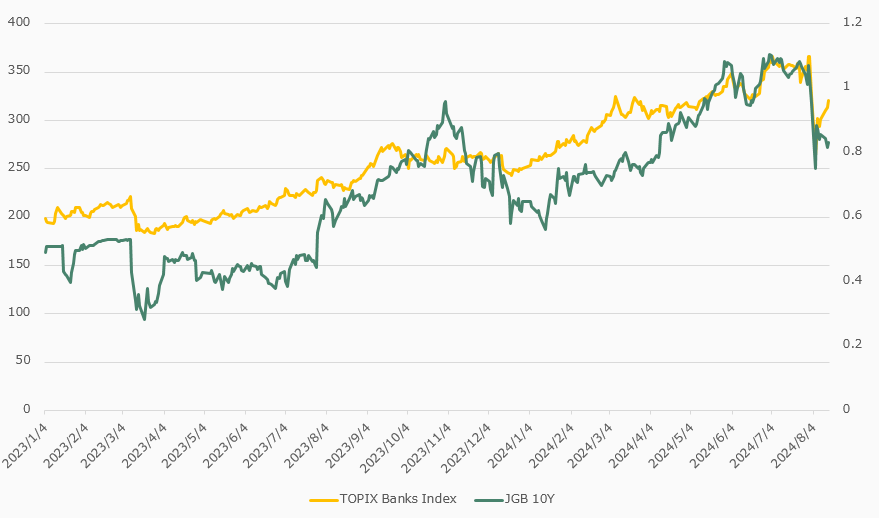Click the 1.2 value on right axis
This screenshot has height=518, width=879.
coord(855,22)
